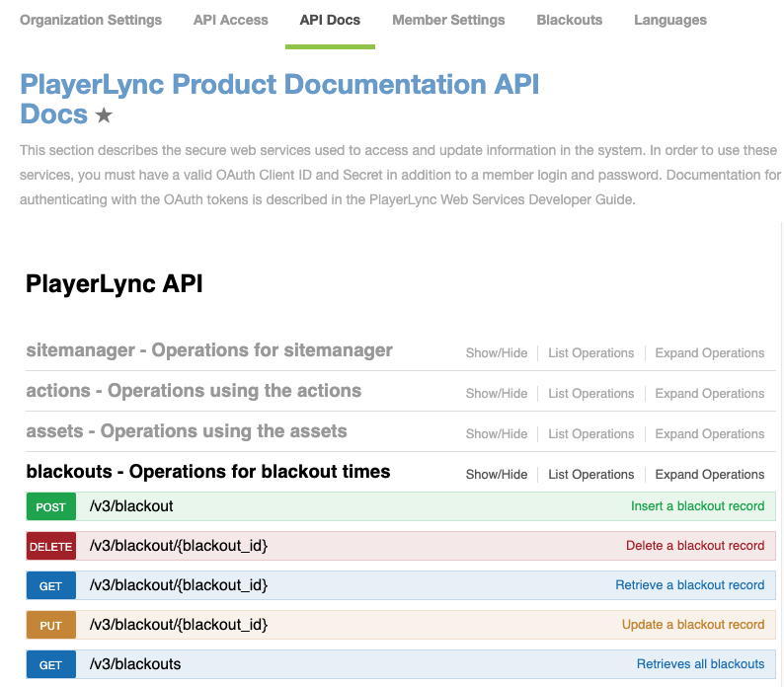The width and height of the screenshot is (784, 687).
Task: Click the PlayerLync Product Documentation API Docs title
Action: (279, 99)
